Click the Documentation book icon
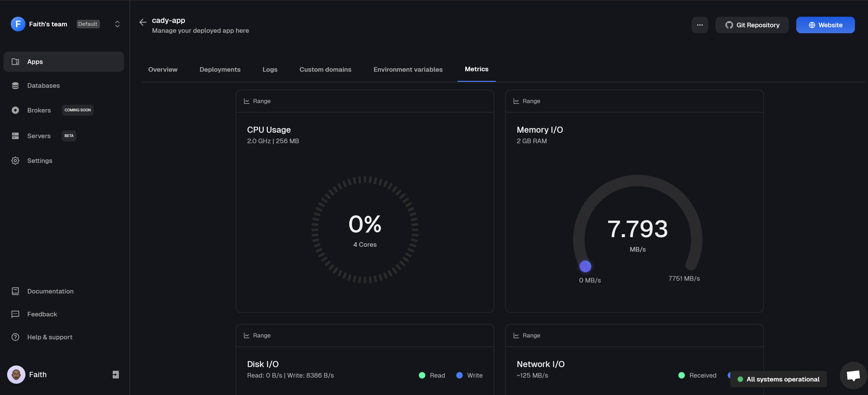The height and width of the screenshot is (395, 868). (15, 291)
